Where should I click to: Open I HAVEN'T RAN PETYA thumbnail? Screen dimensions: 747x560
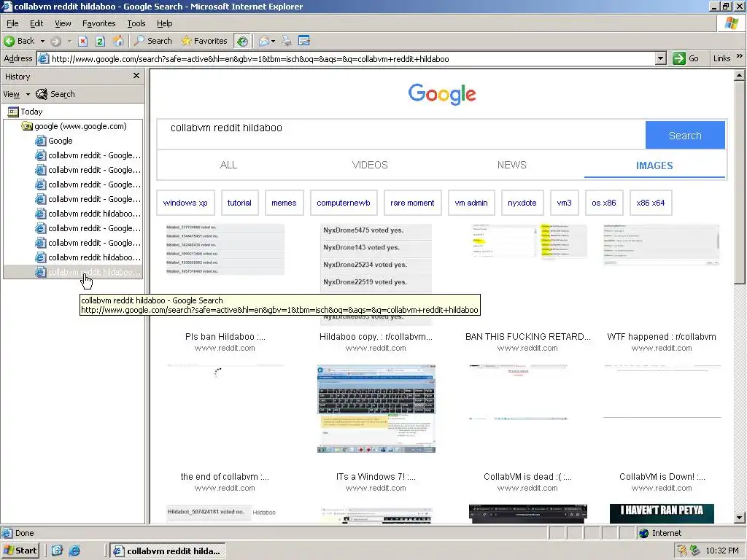[662, 513]
